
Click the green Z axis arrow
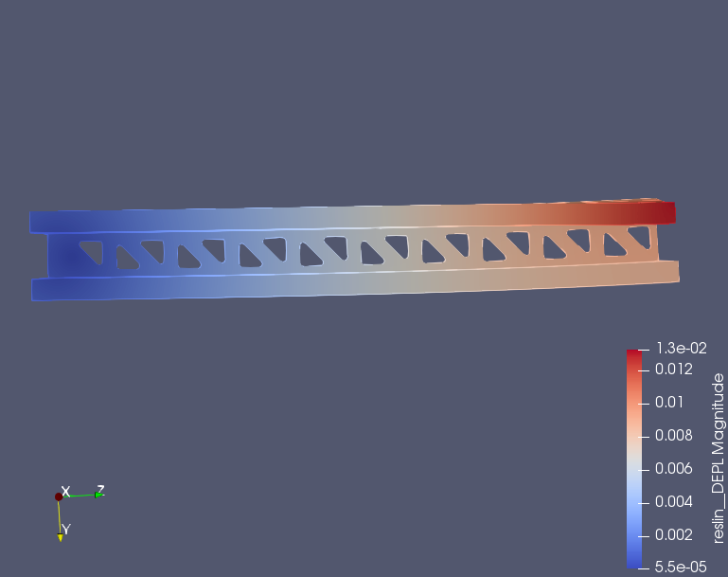click(x=98, y=495)
